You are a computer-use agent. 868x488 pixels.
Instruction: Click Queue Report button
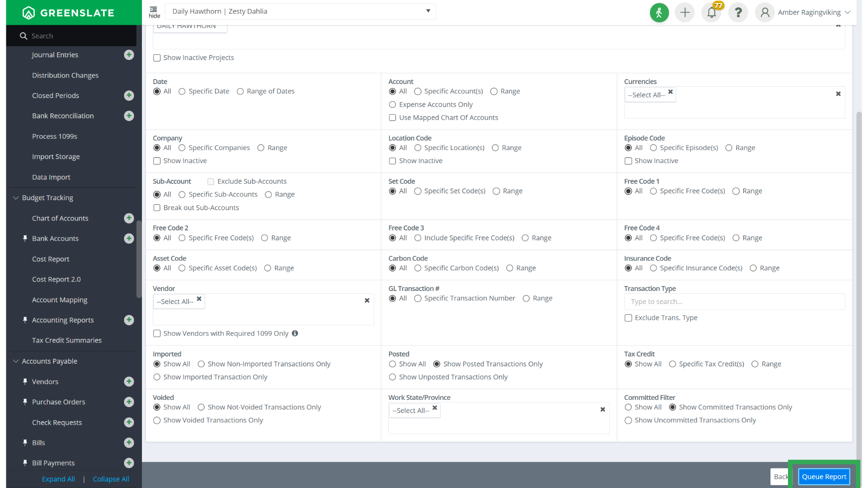[x=824, y=477]
